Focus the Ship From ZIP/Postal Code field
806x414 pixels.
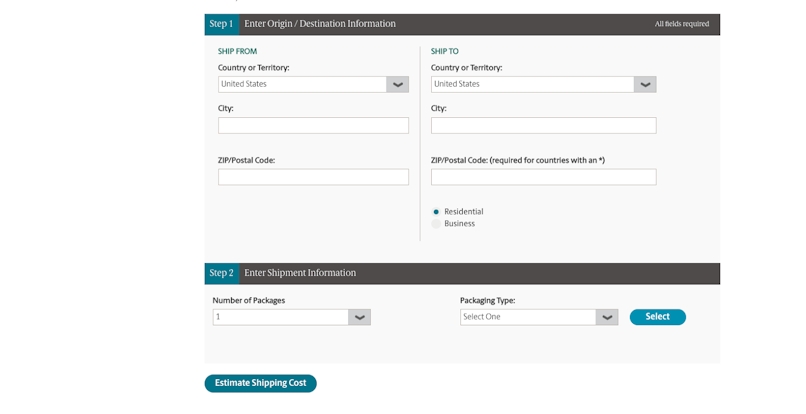313,177
